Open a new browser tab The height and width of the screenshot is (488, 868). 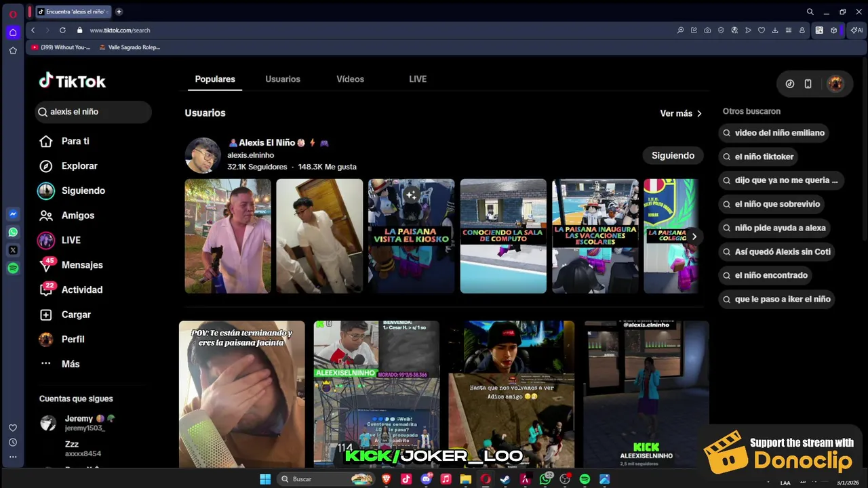pyautogui.click(x=119, y=12)
